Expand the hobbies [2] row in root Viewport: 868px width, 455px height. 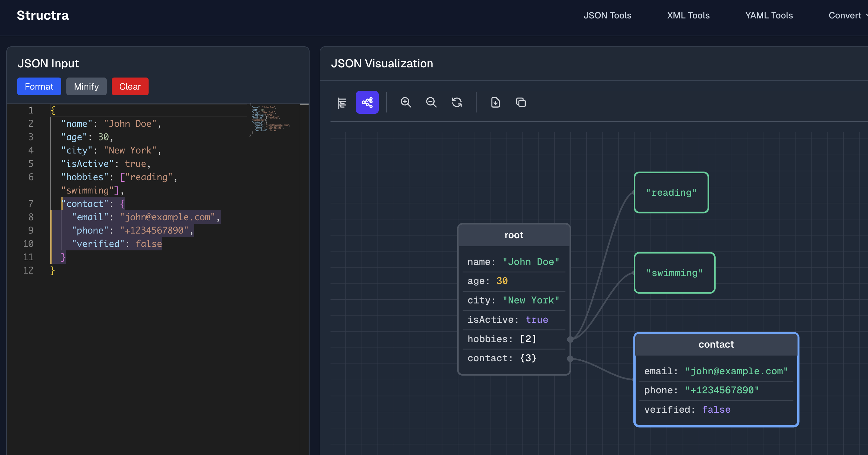[502, 339]
